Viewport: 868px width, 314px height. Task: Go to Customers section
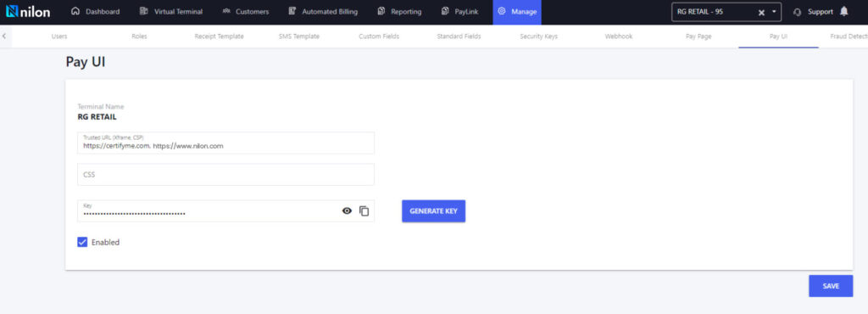[245, 12]
